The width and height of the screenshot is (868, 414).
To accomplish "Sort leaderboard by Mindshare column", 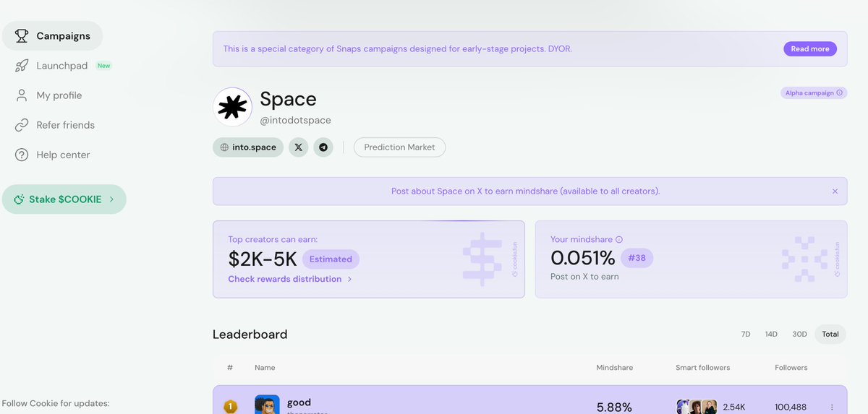I will pos(614,368).
